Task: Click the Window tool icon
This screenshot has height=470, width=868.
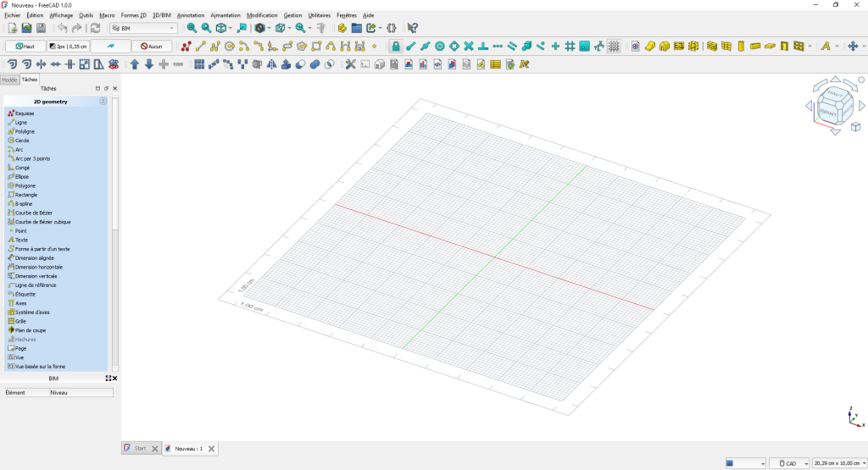Action: tap(798, 47)
